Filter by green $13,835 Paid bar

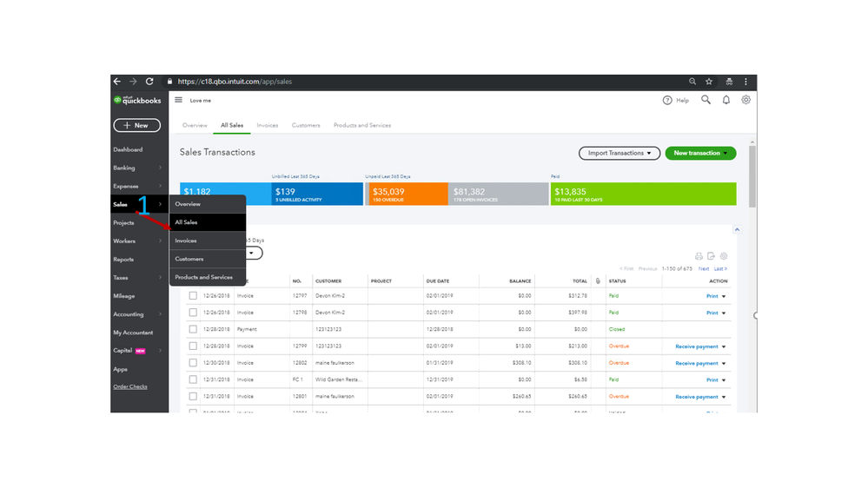[x=643, y=195]
